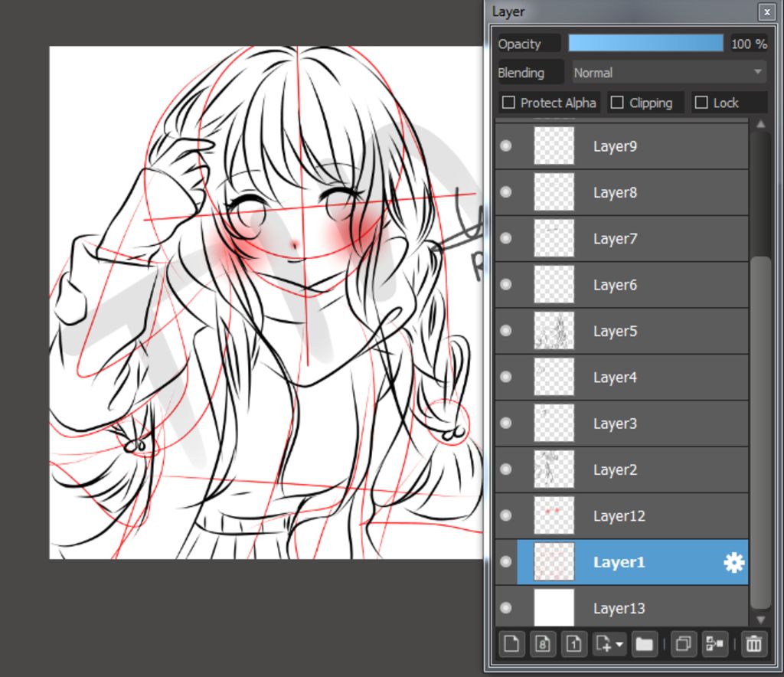Enable the Lock checkbox
Viewport: 784px width, 677px height.
(x=701, y=103)
